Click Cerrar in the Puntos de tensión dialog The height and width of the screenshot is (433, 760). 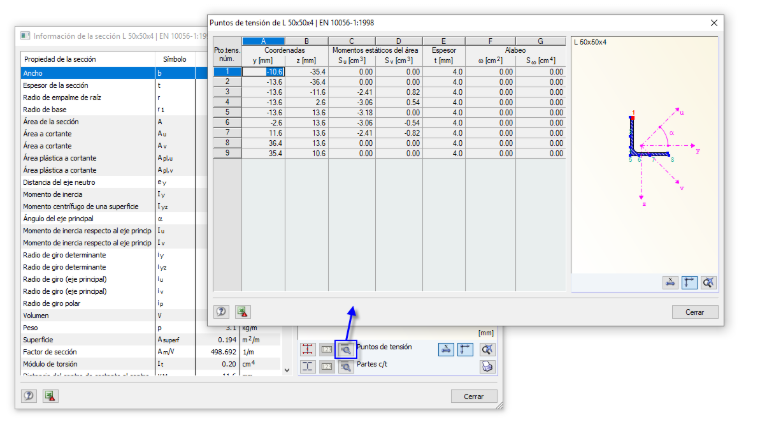click(x=695, y=312)
